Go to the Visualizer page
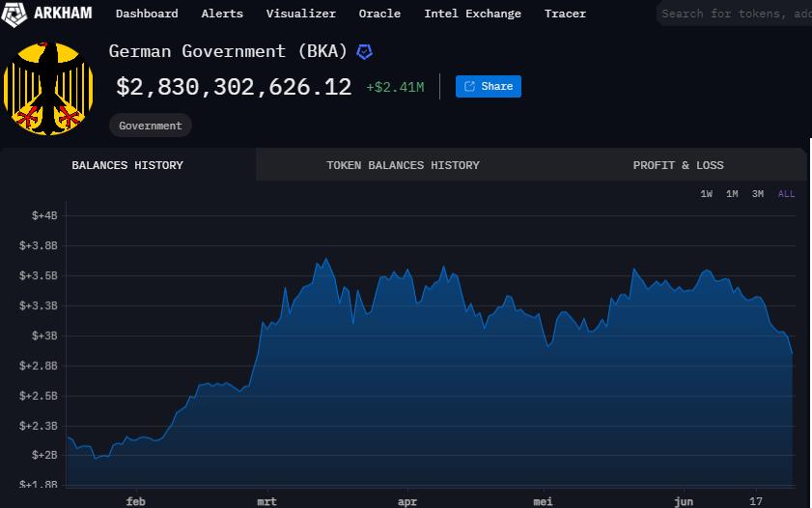This screenshot has height=508, width=812. click(x=301, y=14)
